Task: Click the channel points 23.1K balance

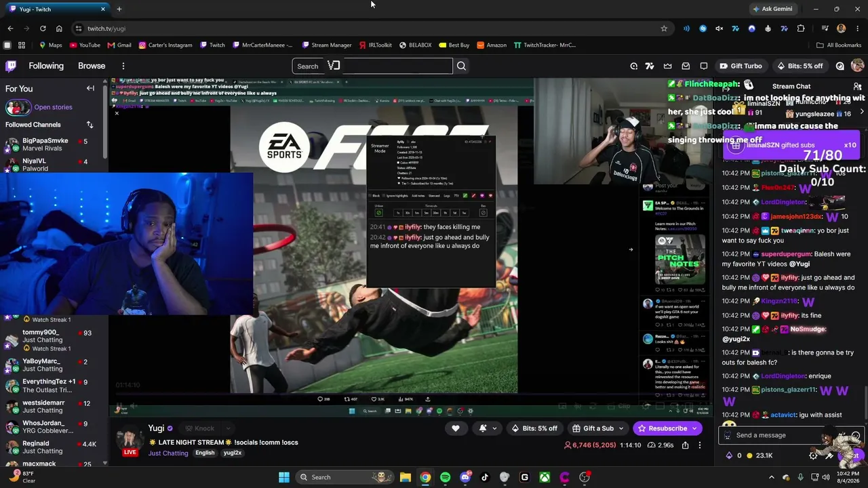Action: click(x=759, y=455)
